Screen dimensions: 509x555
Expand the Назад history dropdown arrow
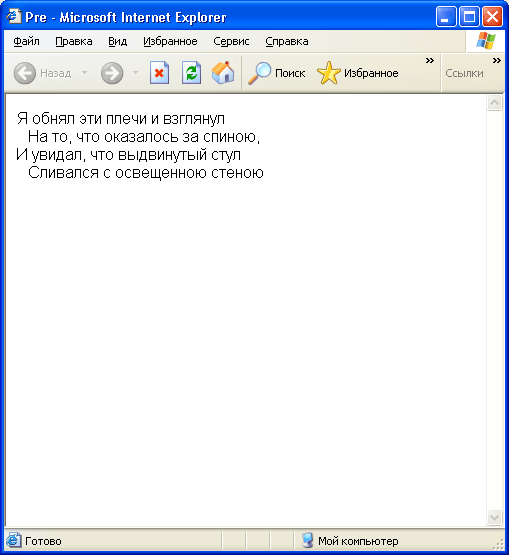[x=84, y=73]
